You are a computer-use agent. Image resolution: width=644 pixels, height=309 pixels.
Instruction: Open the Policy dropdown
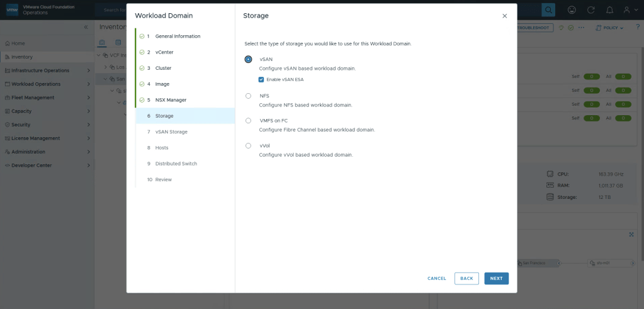pos(613,28)
